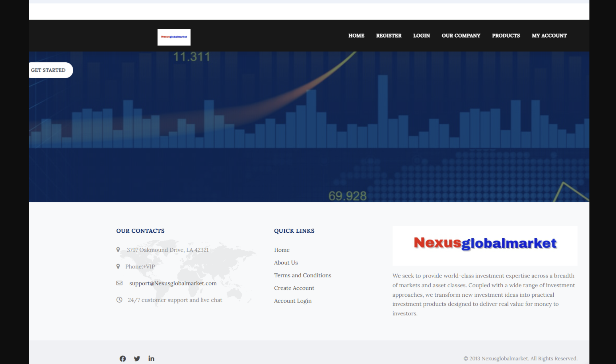Open Terms and Conditions
The width and height of the screenshot is (616, 364).
coord(303,275)
